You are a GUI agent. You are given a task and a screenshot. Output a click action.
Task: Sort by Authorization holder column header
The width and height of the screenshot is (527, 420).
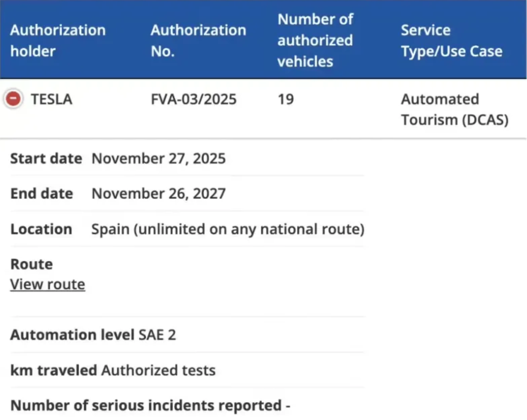point(58,41)
